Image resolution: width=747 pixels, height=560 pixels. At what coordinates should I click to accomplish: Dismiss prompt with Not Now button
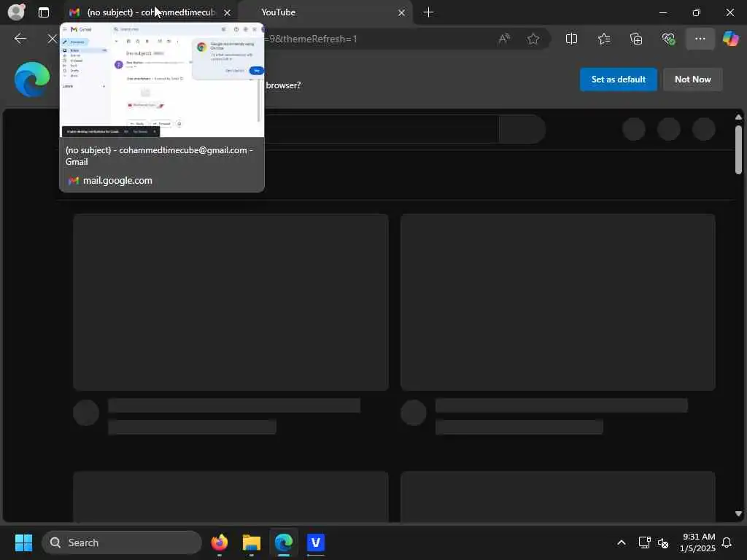pos(693,79)
